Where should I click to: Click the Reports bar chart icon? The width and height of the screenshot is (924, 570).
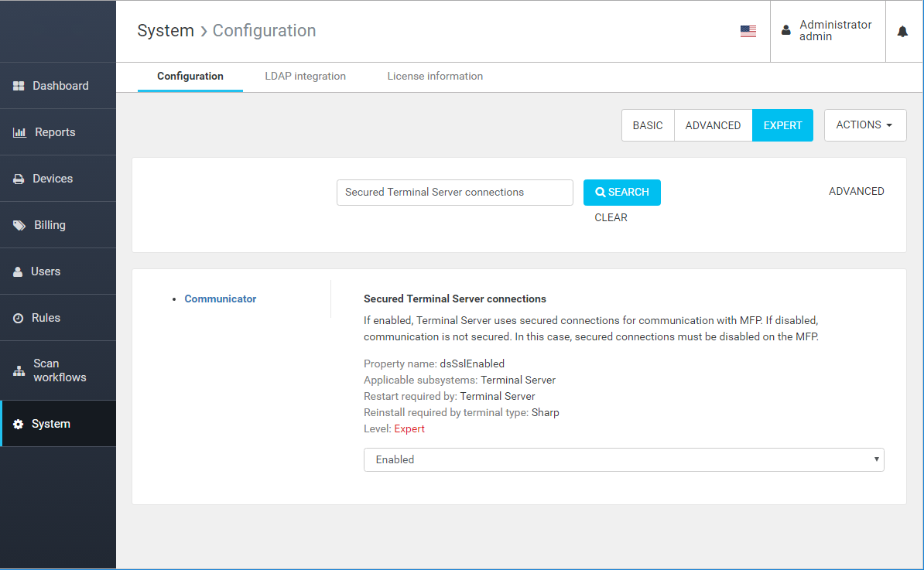pos(20,132)
